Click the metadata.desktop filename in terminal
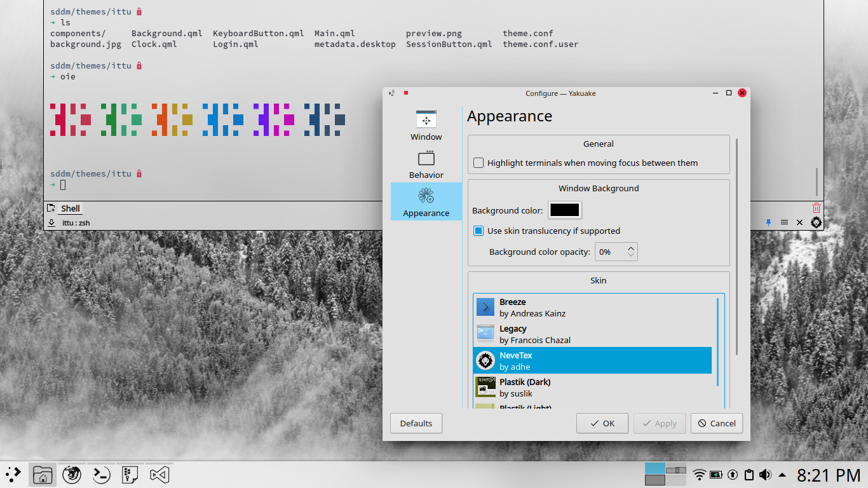 [355, 44]
